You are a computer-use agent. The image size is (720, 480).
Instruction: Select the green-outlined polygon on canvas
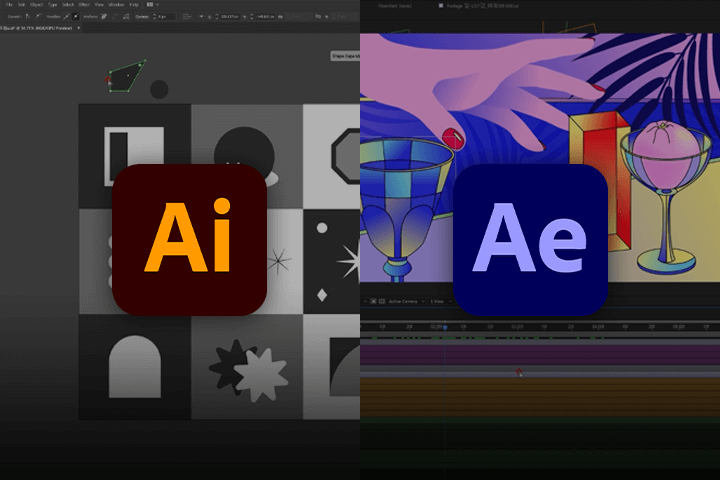[x=127, y=76]
